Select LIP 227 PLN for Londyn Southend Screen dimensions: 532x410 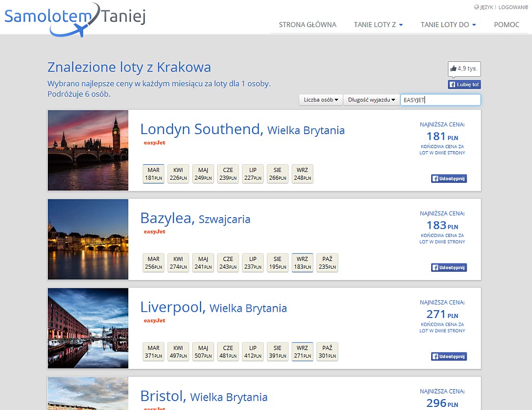253,174
